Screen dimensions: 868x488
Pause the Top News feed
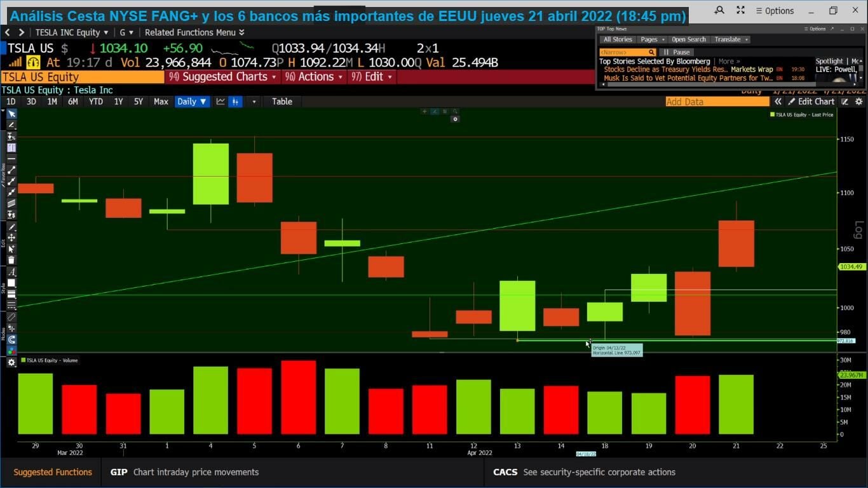(x=677, y=52)
